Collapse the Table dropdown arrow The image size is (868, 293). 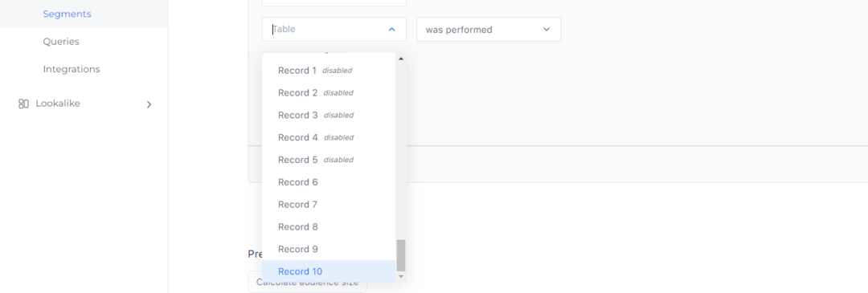pyautogui.click(x=392, y=29)
